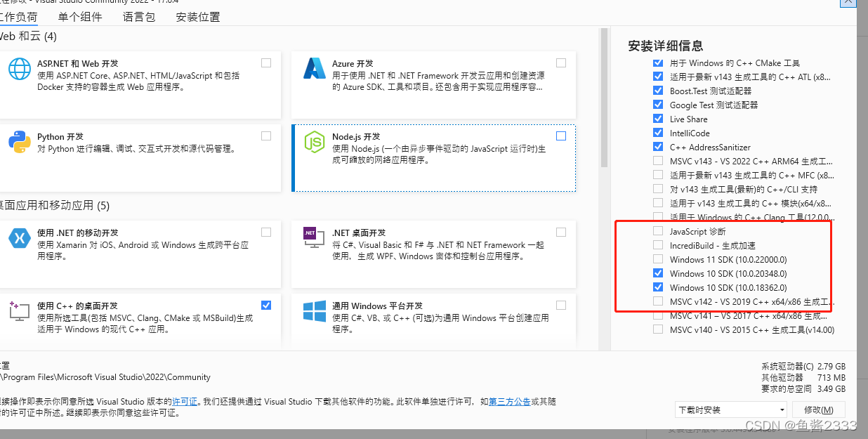The image size is (868, 439).
Task: Uncheck Windows 10 SDK (10.0.20348.0)
Action: (658, 273)
